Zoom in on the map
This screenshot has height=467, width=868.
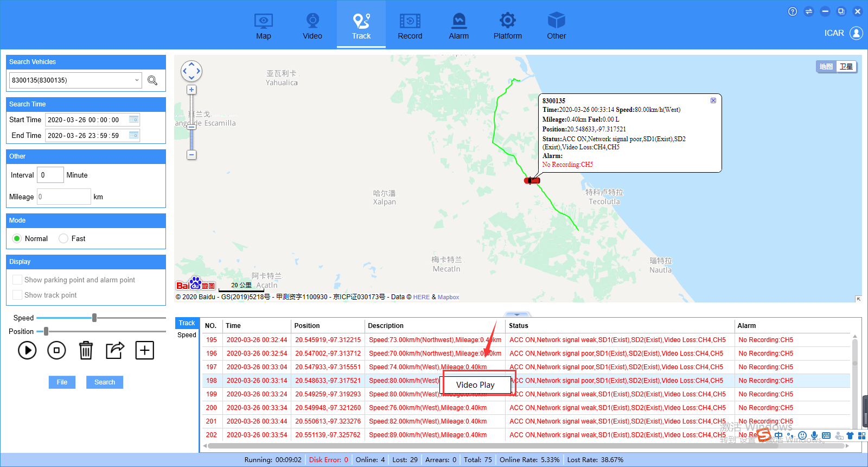tap(192, 90)
